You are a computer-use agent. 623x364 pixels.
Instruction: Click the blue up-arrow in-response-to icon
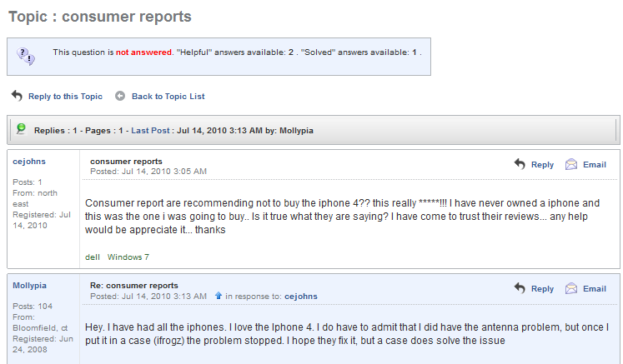219,296
